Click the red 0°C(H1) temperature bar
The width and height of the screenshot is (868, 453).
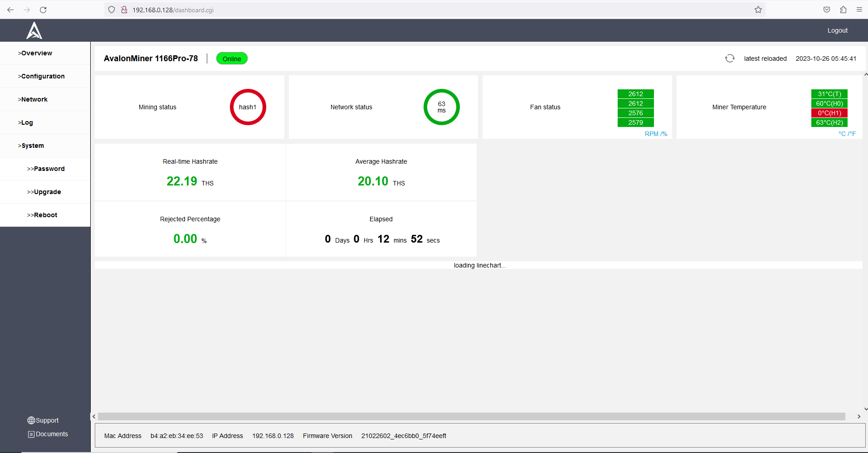tap(829, 113)
